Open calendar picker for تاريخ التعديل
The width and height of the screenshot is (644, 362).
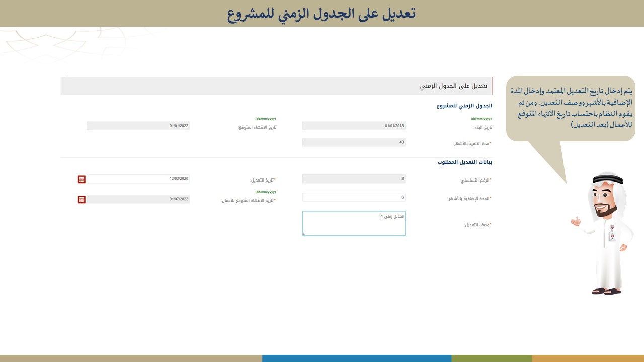[82, 179]
